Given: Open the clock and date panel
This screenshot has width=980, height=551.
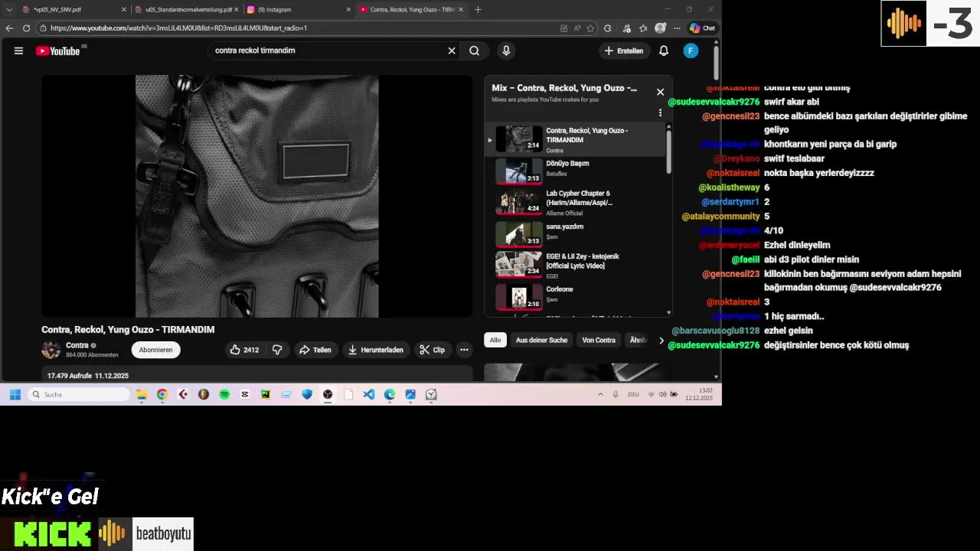Looking at the screenshot, I should point(698,394).
